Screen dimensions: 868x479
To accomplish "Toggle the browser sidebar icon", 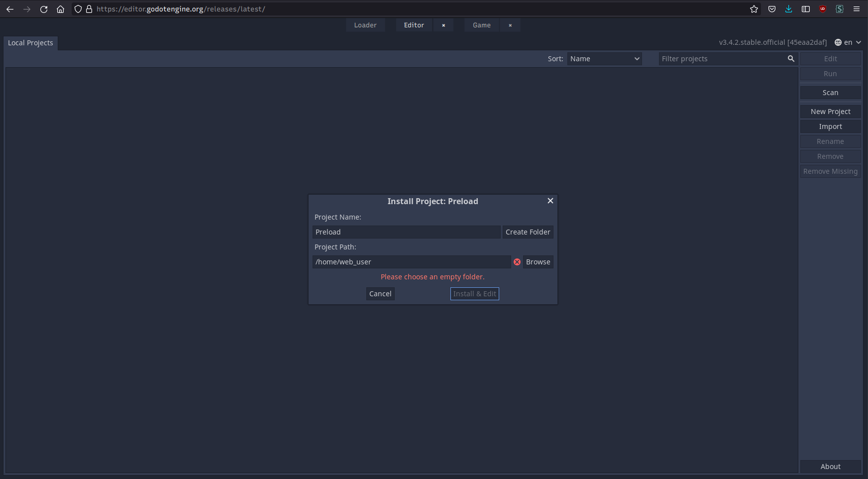I will pos(806,9).
